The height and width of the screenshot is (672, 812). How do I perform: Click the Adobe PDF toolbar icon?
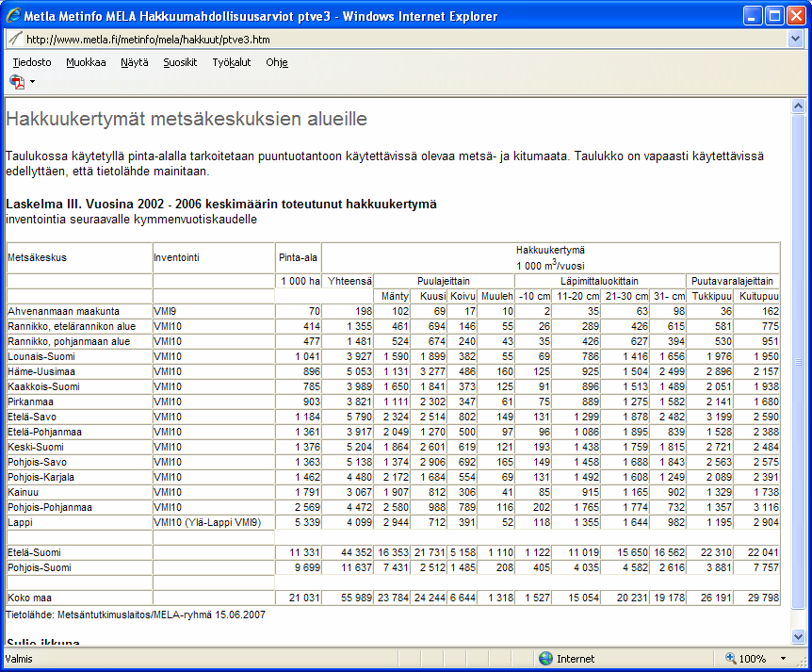click(17, 82)
